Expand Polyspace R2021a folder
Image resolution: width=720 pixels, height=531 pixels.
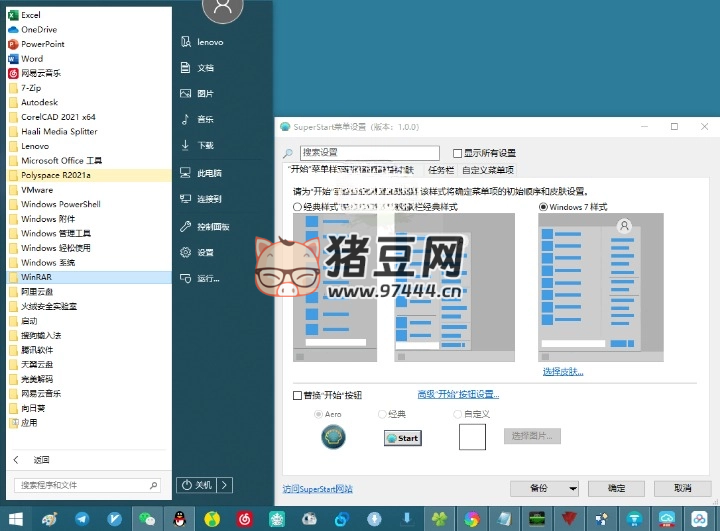(x=89, y=175)
